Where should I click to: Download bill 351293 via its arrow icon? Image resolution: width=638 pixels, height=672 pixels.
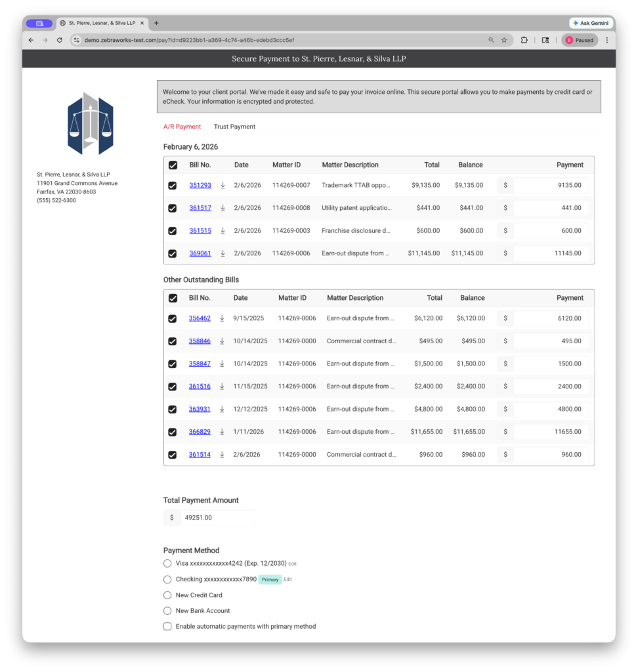click(223, 186)
